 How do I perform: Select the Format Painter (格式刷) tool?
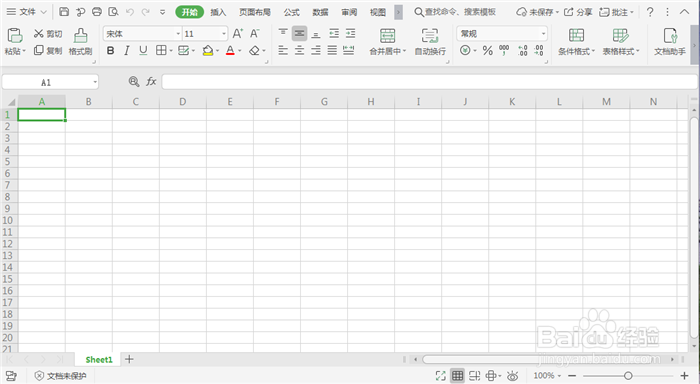[x=80, y=42]
